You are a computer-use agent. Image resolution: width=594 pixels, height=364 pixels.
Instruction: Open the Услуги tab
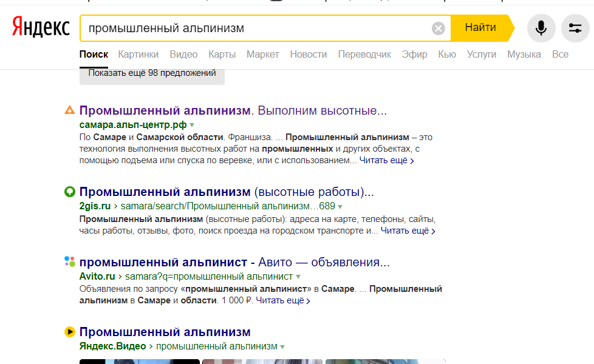pos(482,55)
